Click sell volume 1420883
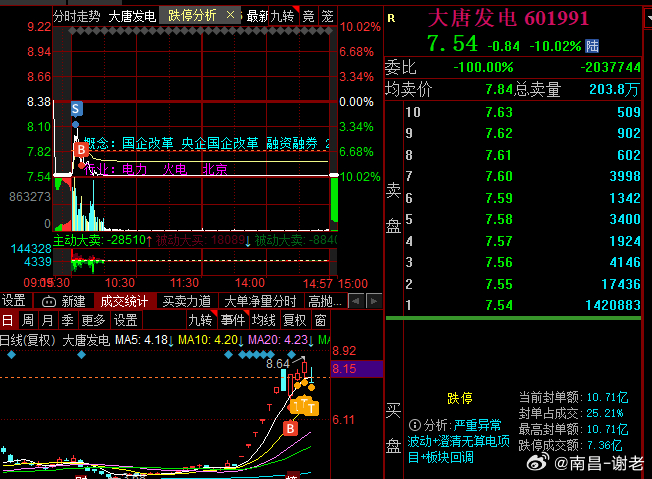The width and height of the screenshot is (652, 479). click(x=613, y=305)
